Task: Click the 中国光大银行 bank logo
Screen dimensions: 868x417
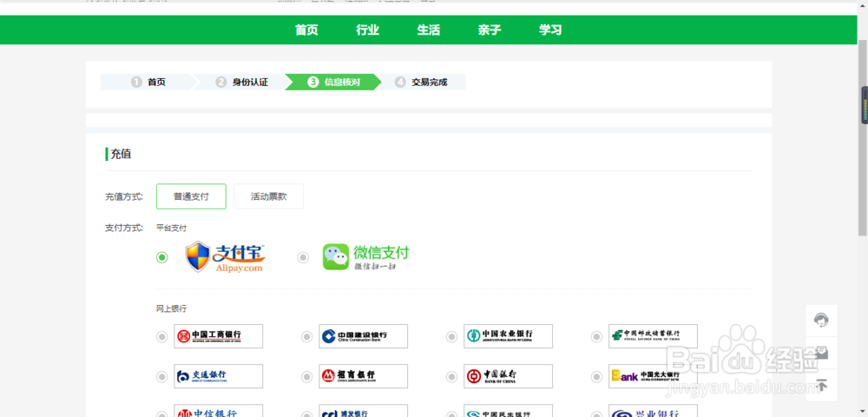Action: (654, 376)
